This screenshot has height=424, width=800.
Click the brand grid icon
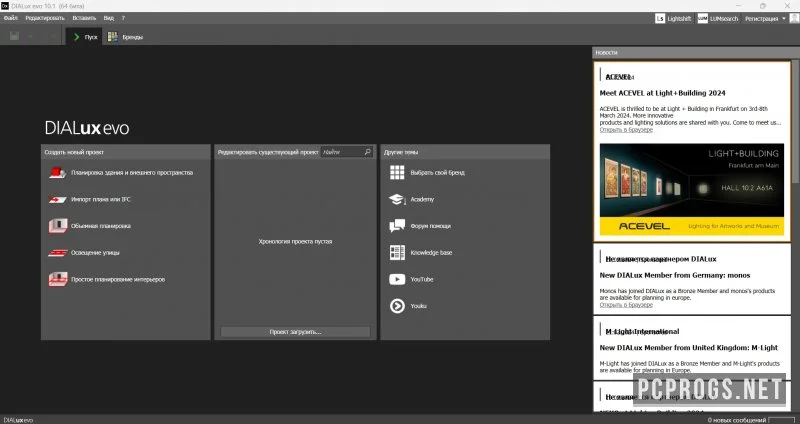(397, 172)
